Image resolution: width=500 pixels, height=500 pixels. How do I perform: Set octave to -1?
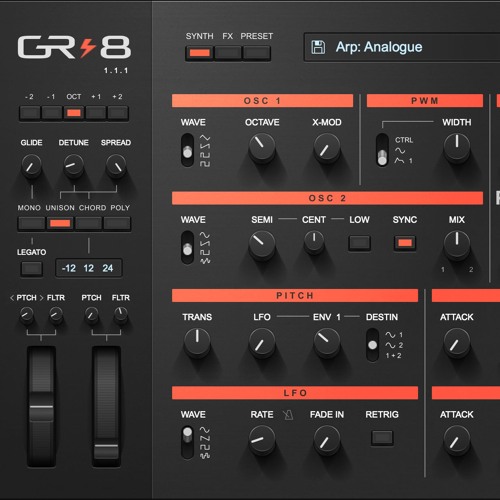[x=52, y=113]
